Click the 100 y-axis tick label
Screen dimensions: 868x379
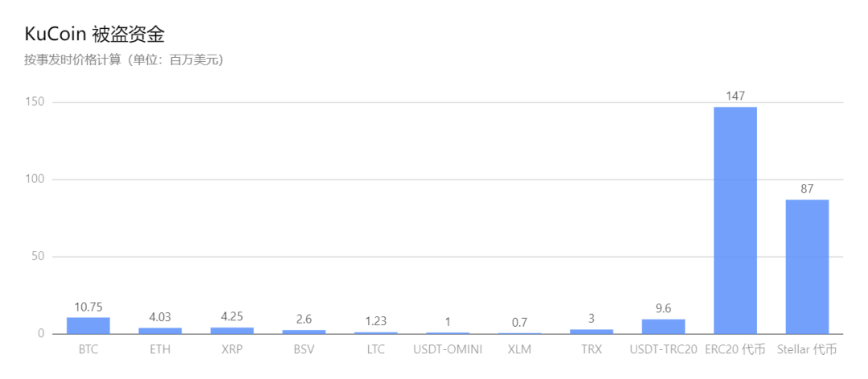click(35, 179)
